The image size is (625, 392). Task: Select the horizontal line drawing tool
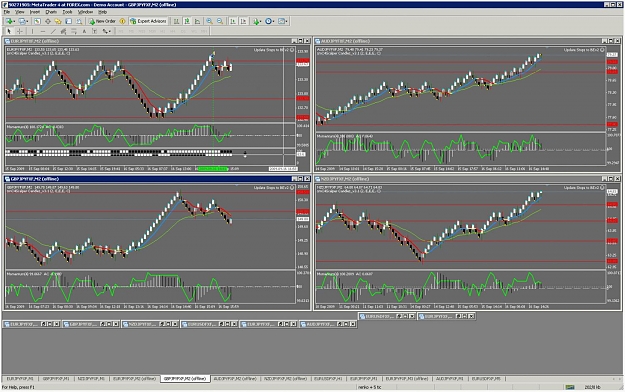[x=43, y=31]
